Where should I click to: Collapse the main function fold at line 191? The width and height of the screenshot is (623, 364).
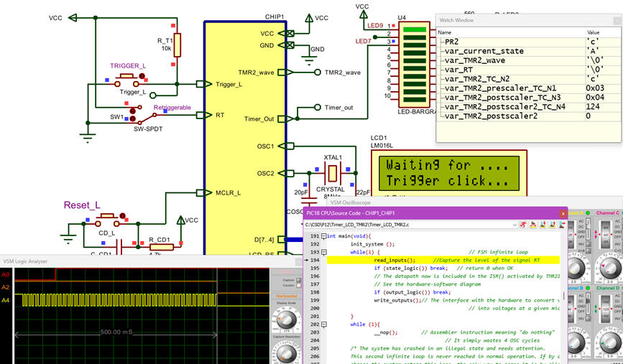point(324,235)
